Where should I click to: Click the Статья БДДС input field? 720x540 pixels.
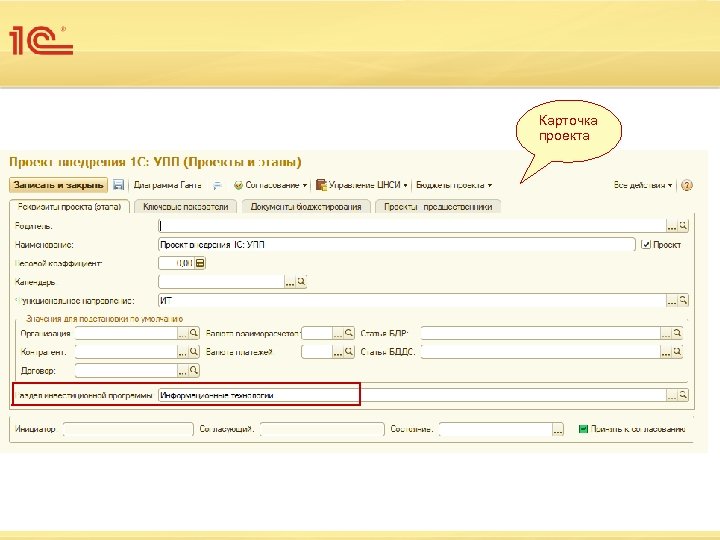[540, 352]
